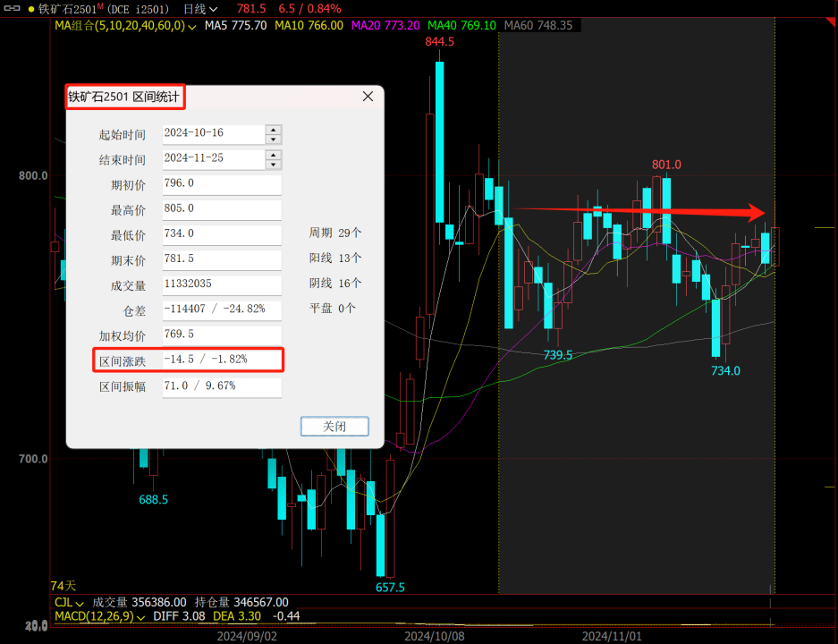
Task: Click the 800.0 price axis label
Action: tap(33, 176)
